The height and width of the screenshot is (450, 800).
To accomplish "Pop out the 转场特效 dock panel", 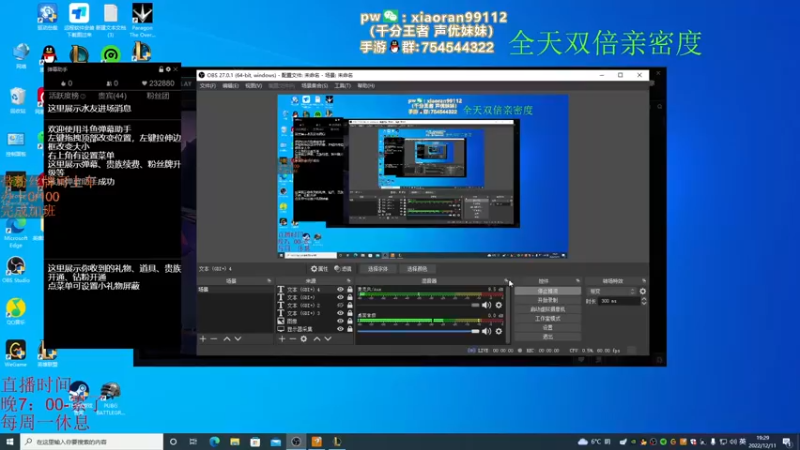I will 644,281.
